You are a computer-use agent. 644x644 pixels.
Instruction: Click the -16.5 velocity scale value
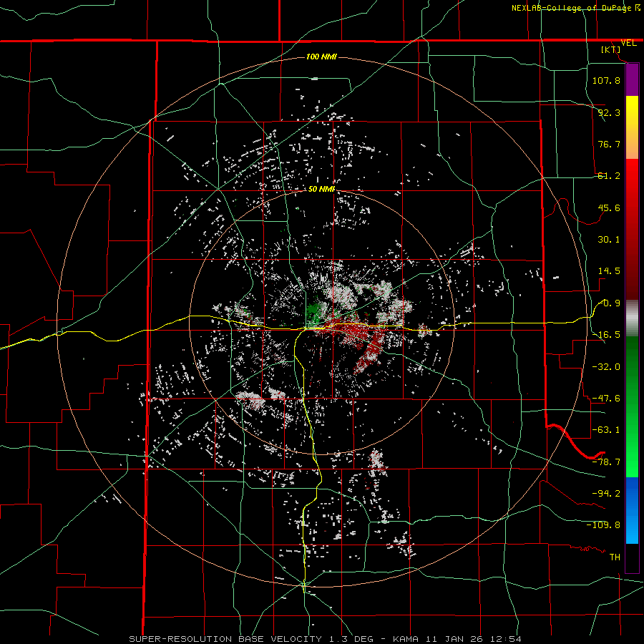pyautogui.click(x=606, y=335)
